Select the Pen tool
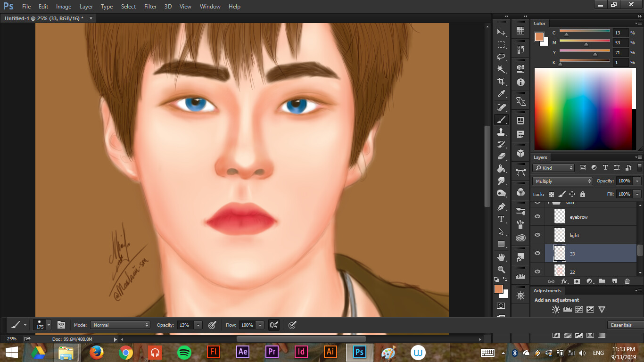The image size is (644, 362). [x=501, y=206]
